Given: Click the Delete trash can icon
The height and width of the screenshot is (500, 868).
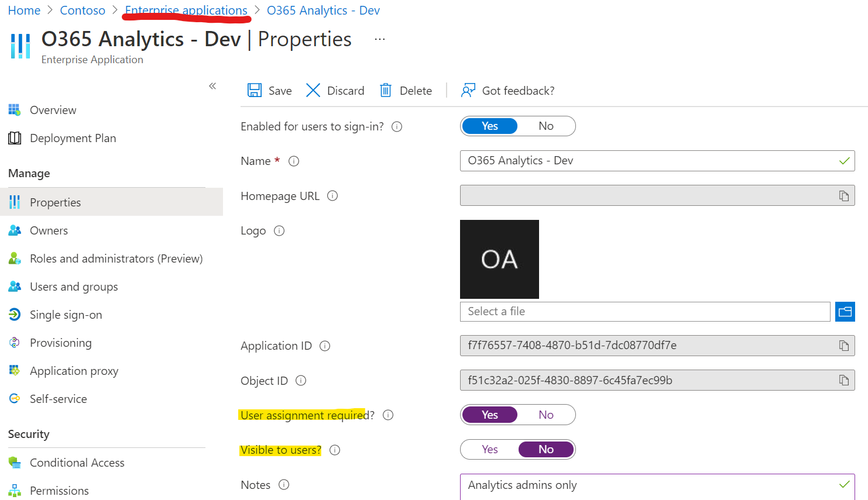Looking at the screenshot, I should tap(386, 90).
